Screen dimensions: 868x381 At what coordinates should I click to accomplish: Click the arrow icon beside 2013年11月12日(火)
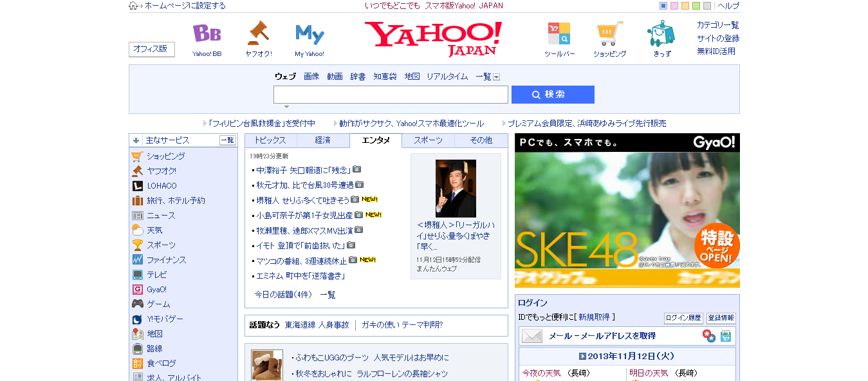coord(582,356)
